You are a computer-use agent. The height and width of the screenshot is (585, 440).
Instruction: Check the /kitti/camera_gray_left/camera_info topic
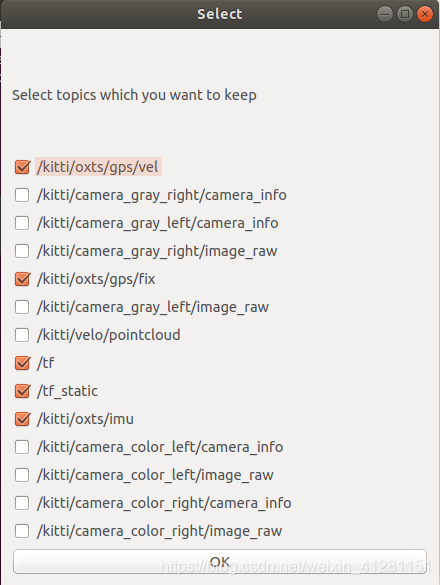[22, 223]
